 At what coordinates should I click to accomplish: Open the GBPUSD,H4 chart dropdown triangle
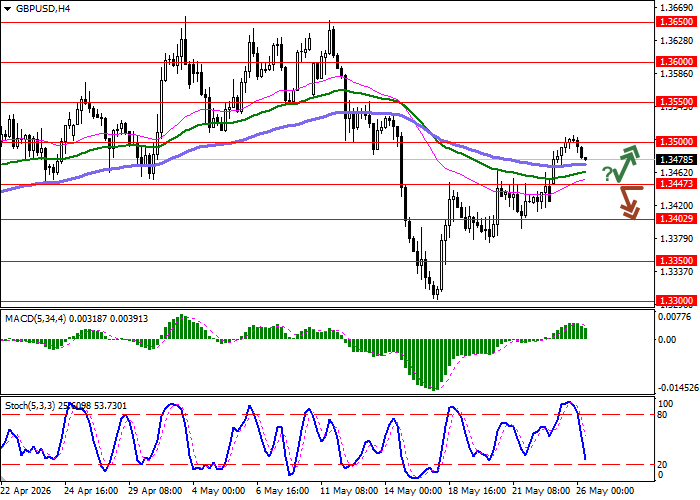coord(7,8)
